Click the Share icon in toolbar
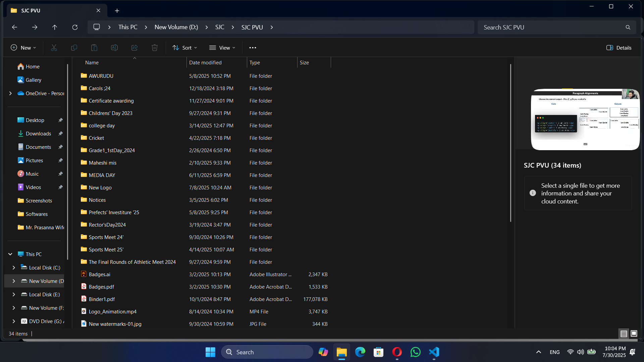Viewport: 644px width, 362px height. [135, 48]
